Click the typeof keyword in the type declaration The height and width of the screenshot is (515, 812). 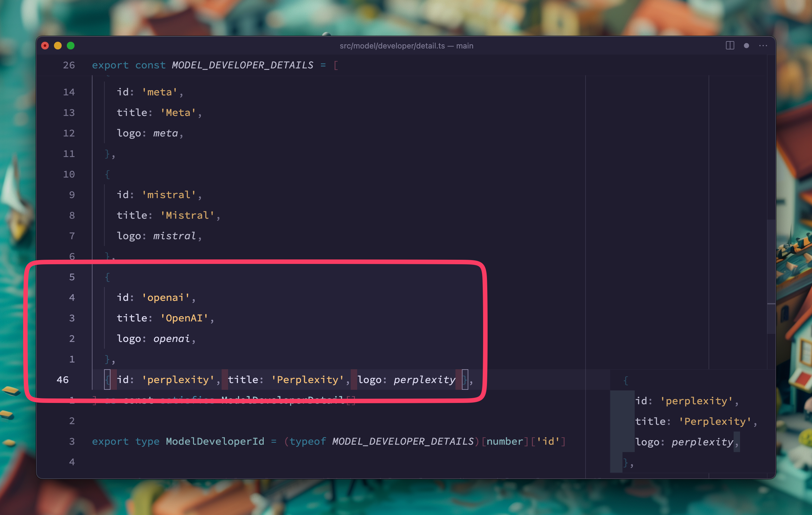pyautogui.click(x=307, y=441)
